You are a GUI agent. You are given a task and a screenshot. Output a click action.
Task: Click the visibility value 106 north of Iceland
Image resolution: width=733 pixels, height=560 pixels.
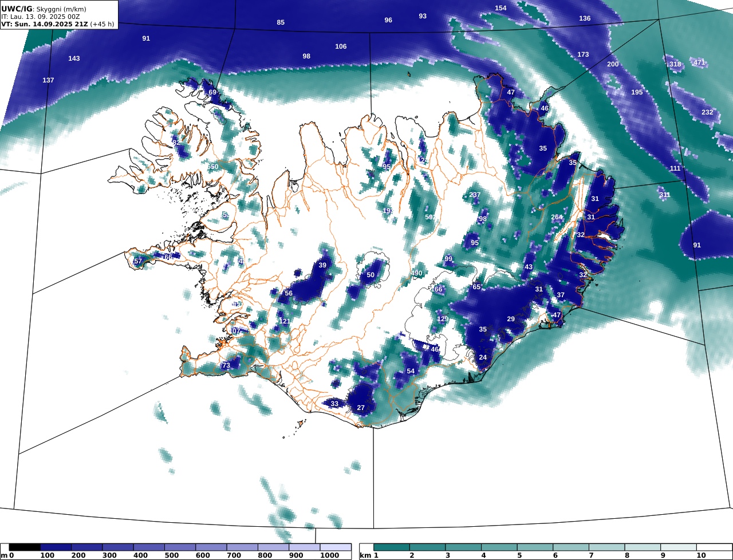341,46
